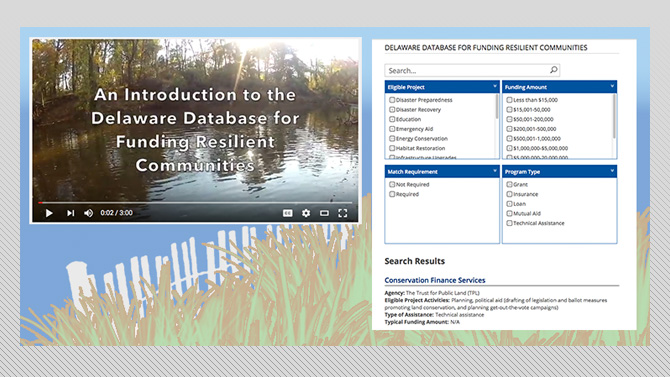Toggle closed captions on video
This screenshot has height=377, width=670.
(288, 213)
